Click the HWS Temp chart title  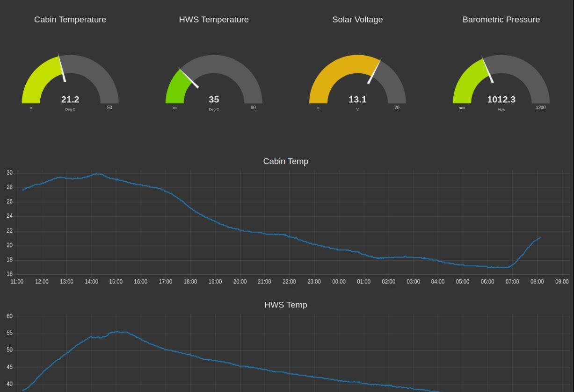(x=285, y=305)
